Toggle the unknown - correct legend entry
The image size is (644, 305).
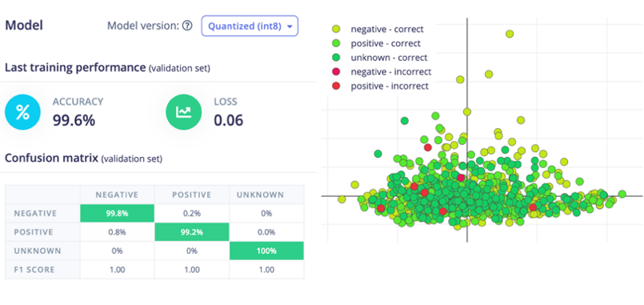pos(382,58)
